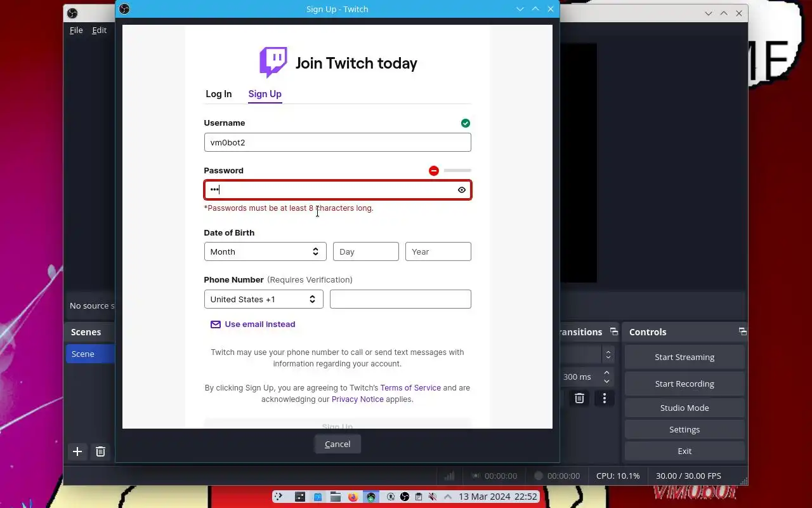Click the OBS logo in Sign Up title bar
This screenshot has width=812, height=508.
click(124, 9)
